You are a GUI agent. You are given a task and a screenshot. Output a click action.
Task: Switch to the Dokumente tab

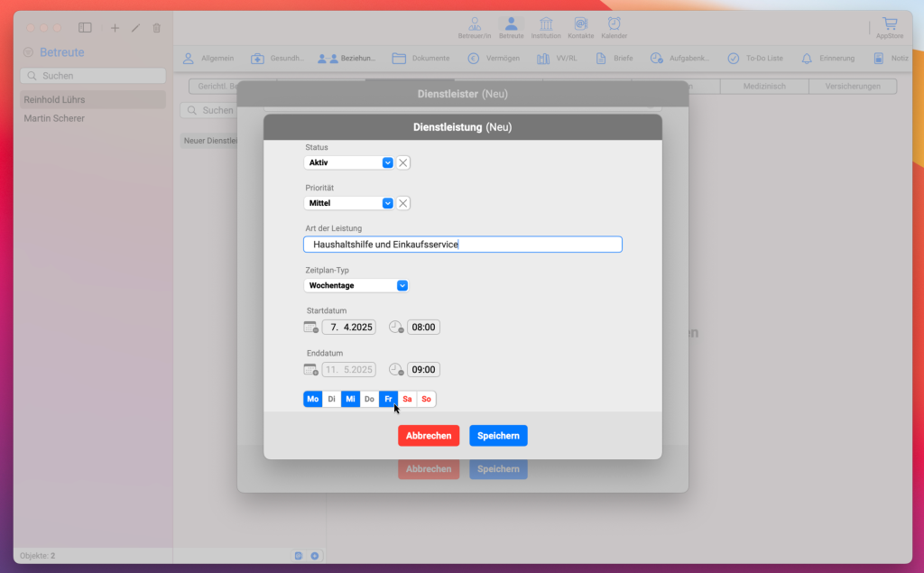coord(420,58)
